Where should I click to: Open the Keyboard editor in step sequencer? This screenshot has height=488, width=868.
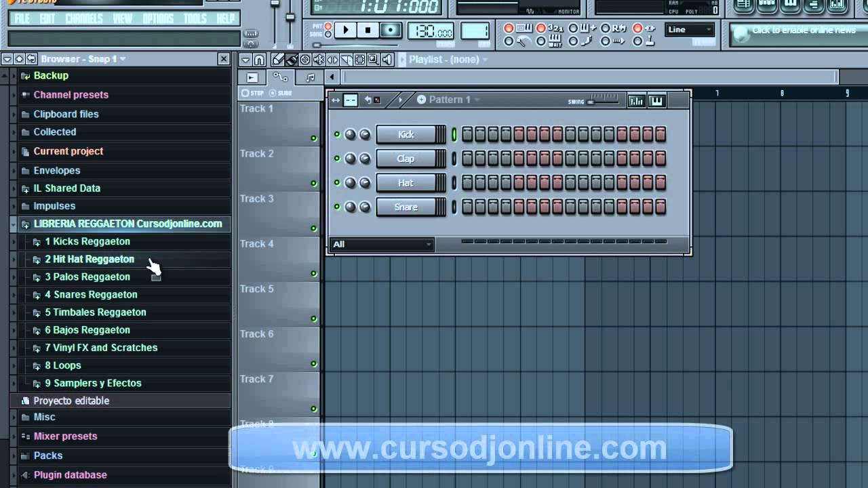656,101
